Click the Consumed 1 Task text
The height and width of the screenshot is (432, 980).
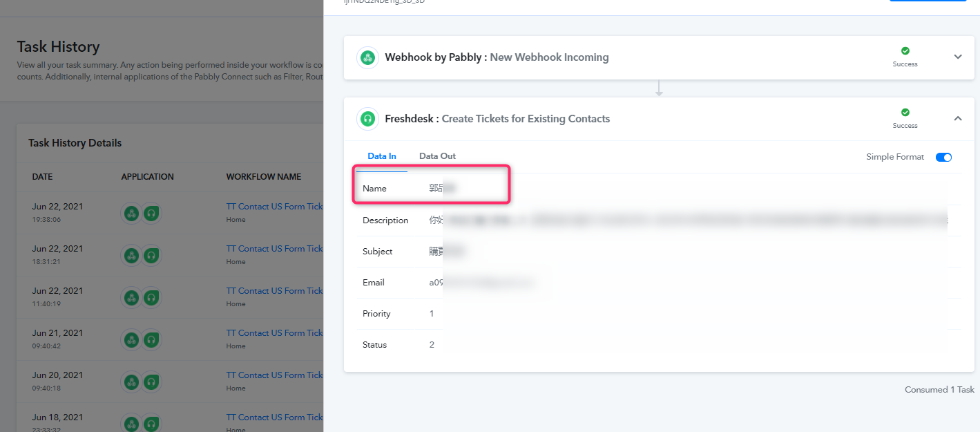point(939,390)
